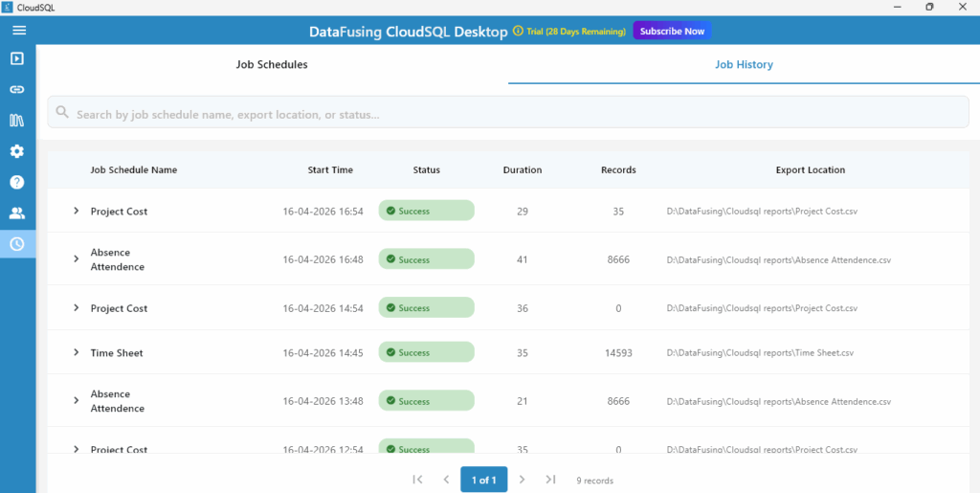Switch to Job History tab
The height and width of the screenshot is (493, 980).
744,65
